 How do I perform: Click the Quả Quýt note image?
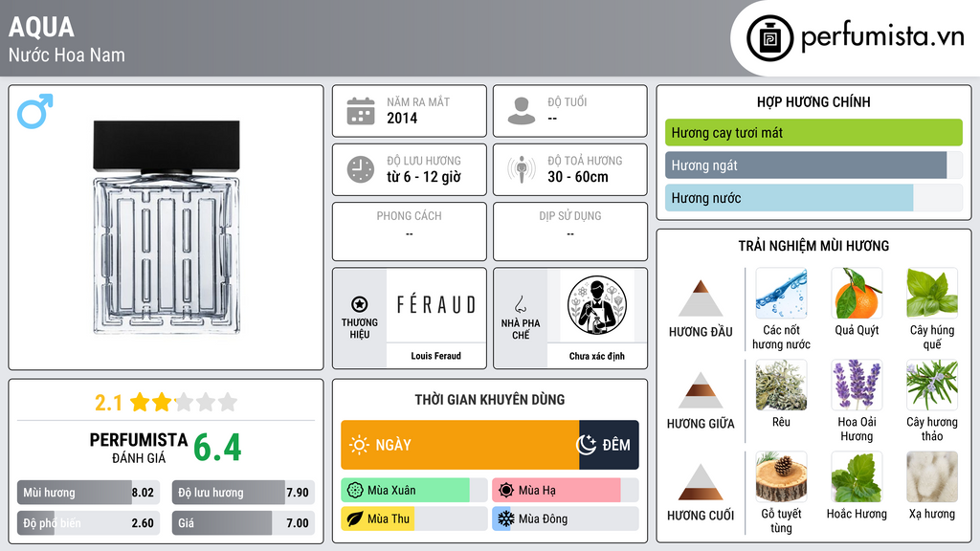click(x=857, y=293)
